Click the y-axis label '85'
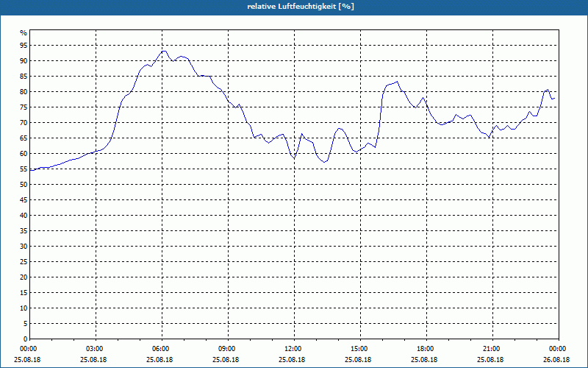 point(24,77)
